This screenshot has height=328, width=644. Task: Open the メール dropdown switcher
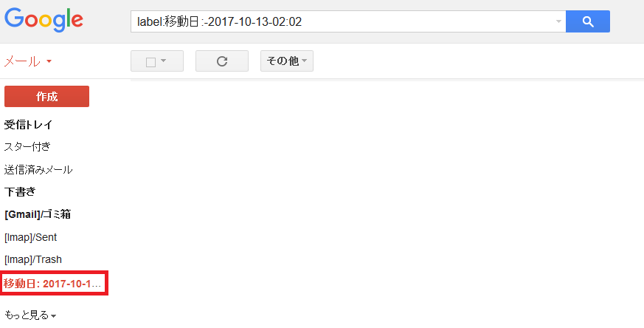pyautogui.click(x=28, y=62)
